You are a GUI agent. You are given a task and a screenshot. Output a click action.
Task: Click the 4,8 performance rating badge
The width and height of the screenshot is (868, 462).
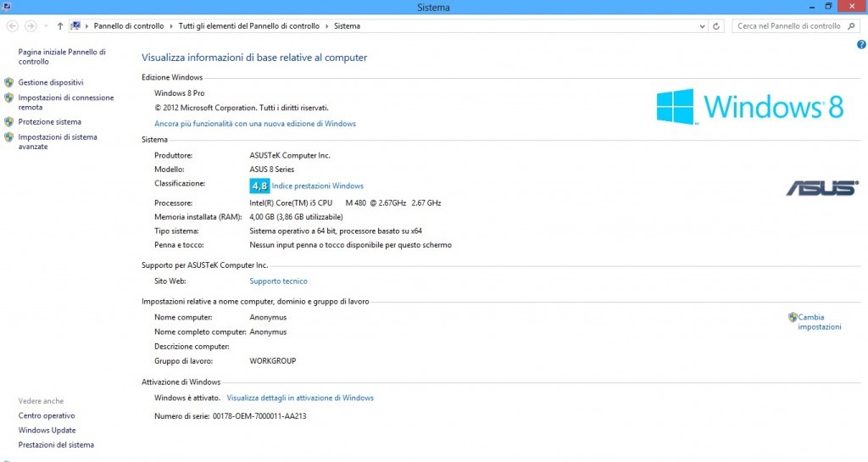coord(259,186)
